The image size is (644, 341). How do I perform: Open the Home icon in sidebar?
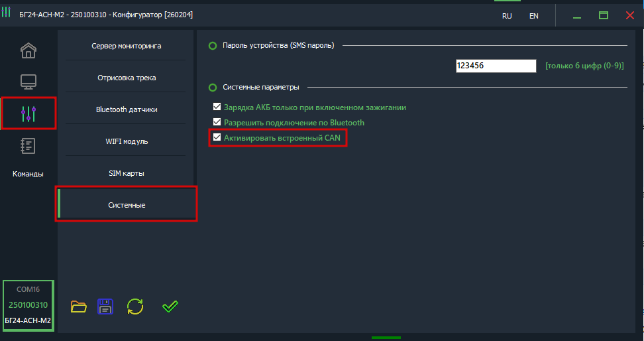point(28,50)
